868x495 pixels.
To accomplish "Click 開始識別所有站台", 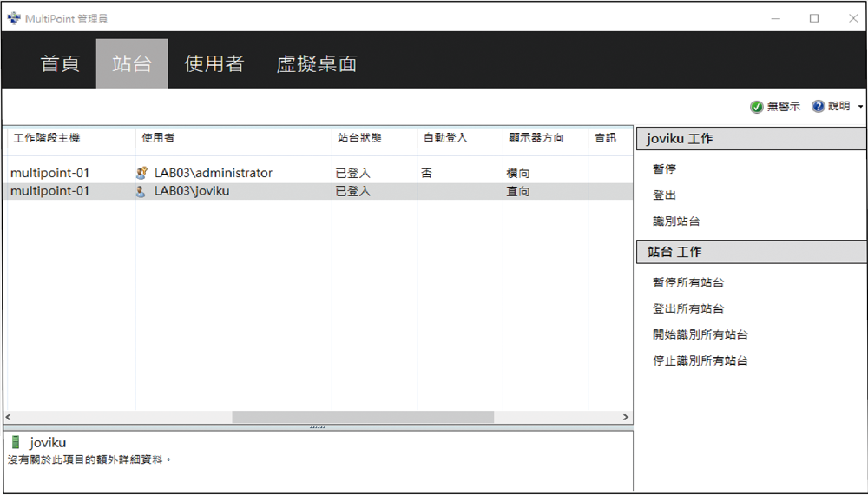I will pyautogui.click(x=700, y=334).
